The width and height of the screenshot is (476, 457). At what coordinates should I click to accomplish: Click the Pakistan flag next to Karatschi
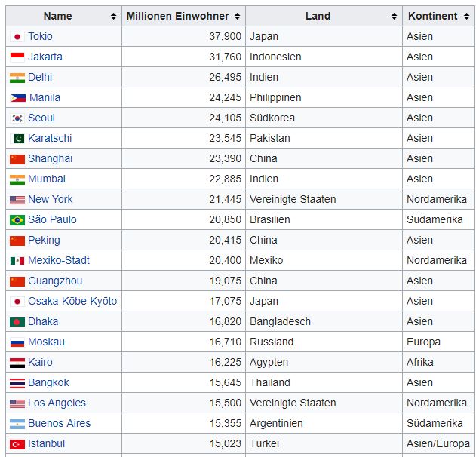pos(17,138)
